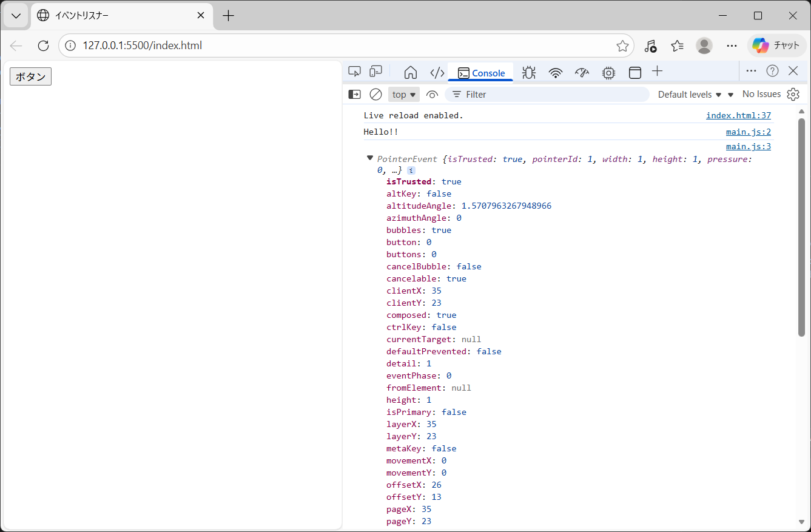The image size is (811, 532).
Task: Open the Memory chip panel
Action: tap(608, 73)
